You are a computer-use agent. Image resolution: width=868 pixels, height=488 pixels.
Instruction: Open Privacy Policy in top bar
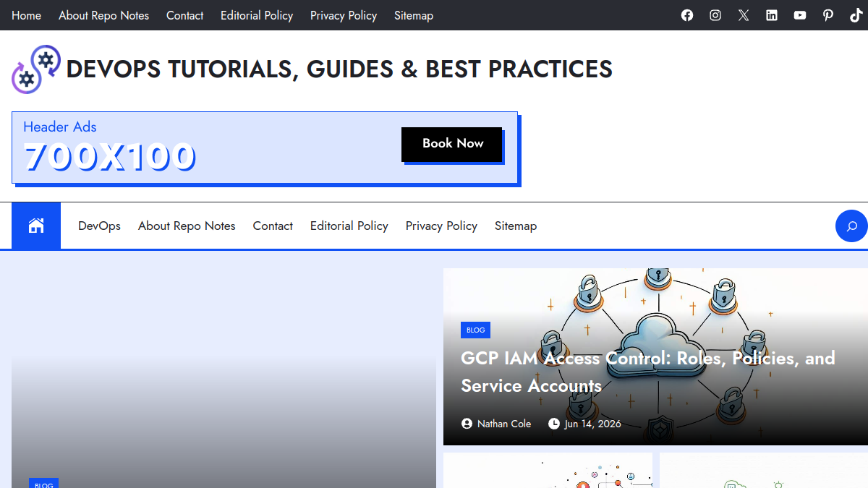tap(344, 15)
